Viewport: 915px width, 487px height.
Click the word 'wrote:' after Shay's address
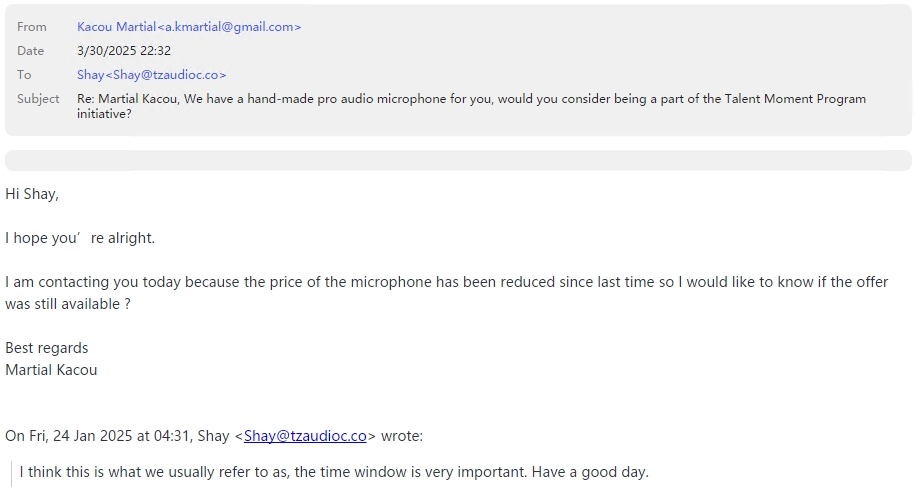(402, 436)
